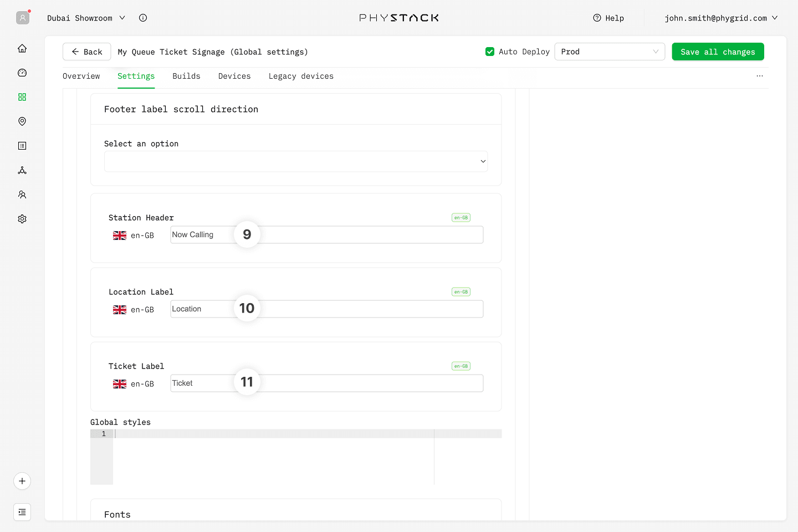The height and width of the screenshot is (532, 798).
Task: Click the plus add button in sidebar
Action: click(22, 481)
